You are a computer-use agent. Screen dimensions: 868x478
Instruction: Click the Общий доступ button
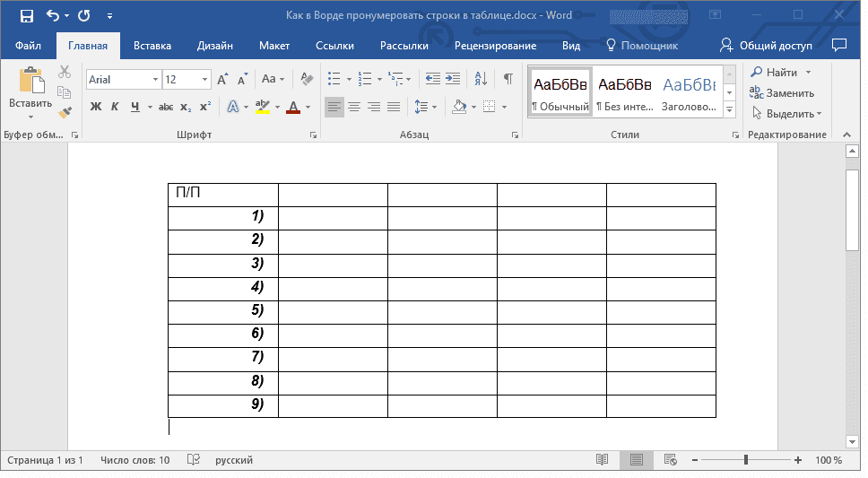[x=768, y=46]
